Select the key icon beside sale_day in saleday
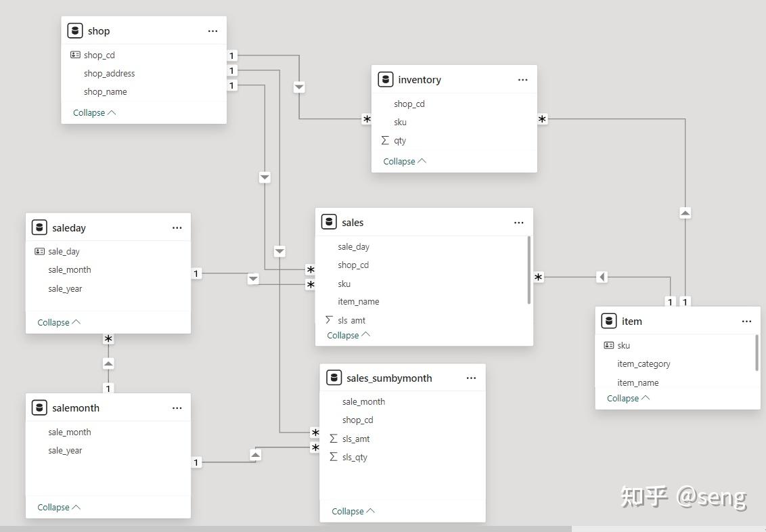766x532 pixels. click(x=39, y=250)
